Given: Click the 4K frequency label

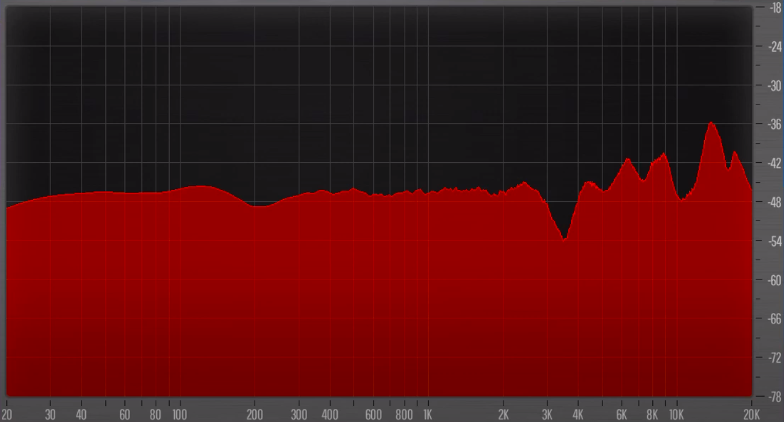Looking at the screenshot, I should coord(577,414).
